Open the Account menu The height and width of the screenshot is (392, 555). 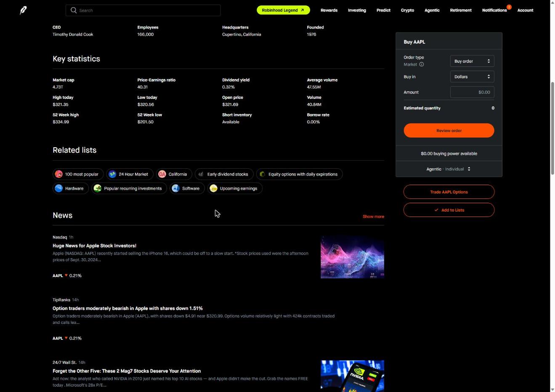pyautogui.click(x=525, y=10)
